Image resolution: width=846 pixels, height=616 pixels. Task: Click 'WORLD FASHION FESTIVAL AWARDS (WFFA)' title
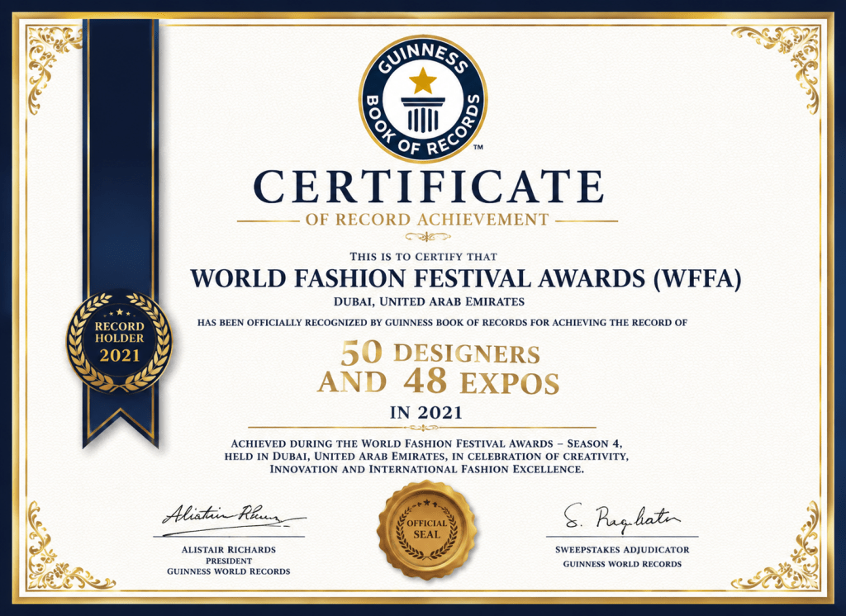click(466, 279)
